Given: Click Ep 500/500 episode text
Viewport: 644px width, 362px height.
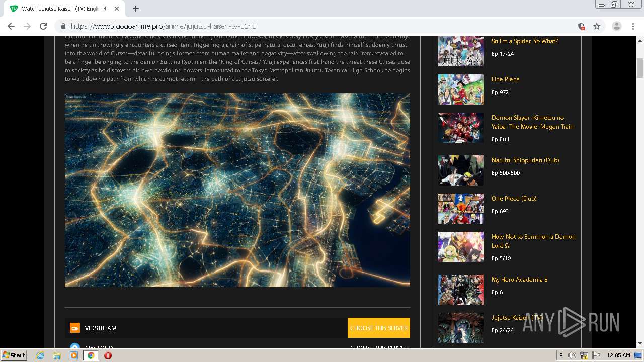Looking at the screenshot, I should click(506, 173).
